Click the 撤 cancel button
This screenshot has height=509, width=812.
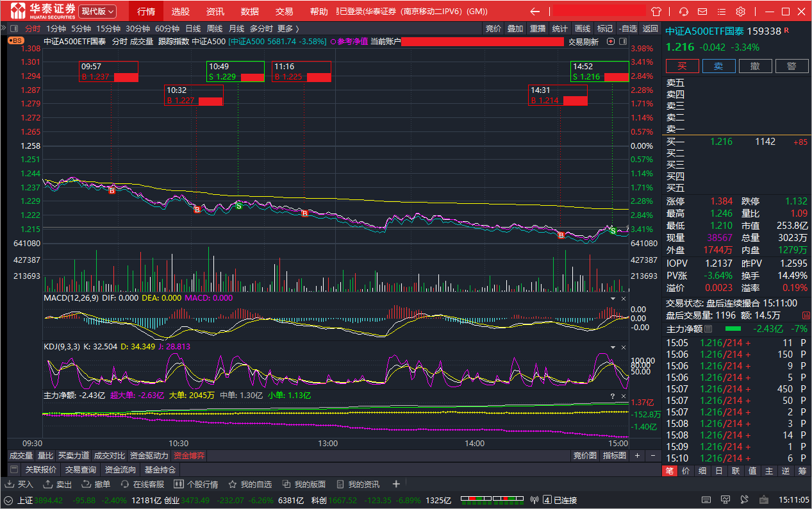click(756, 66)
